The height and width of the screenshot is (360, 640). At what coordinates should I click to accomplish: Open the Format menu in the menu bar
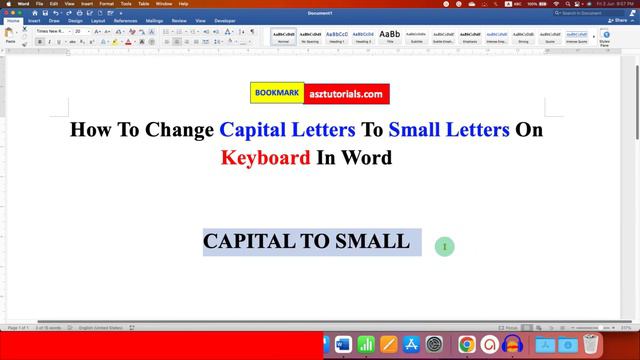[x=107, y=4]
